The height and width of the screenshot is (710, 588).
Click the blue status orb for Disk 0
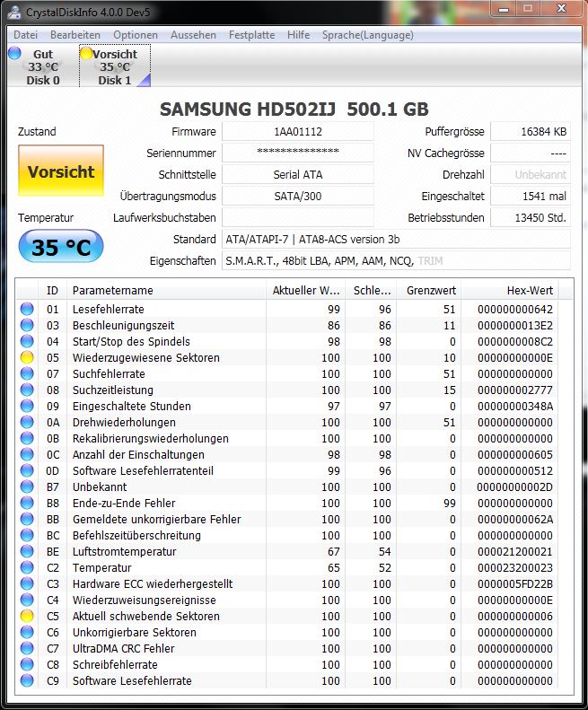[14, 53]
